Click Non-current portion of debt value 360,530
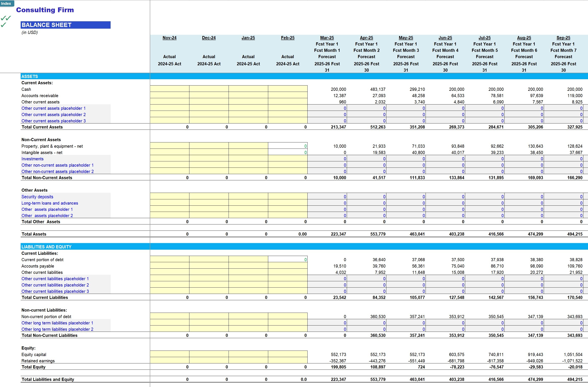 [378, 317]
